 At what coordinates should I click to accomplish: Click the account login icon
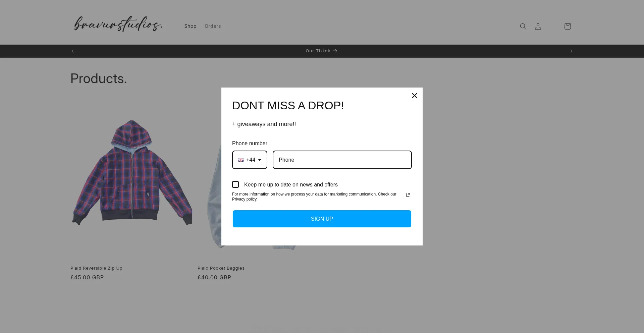click(538, 26)
